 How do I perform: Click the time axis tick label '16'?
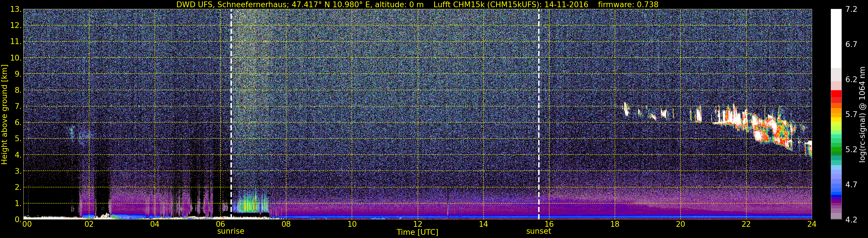pos(549,224)
